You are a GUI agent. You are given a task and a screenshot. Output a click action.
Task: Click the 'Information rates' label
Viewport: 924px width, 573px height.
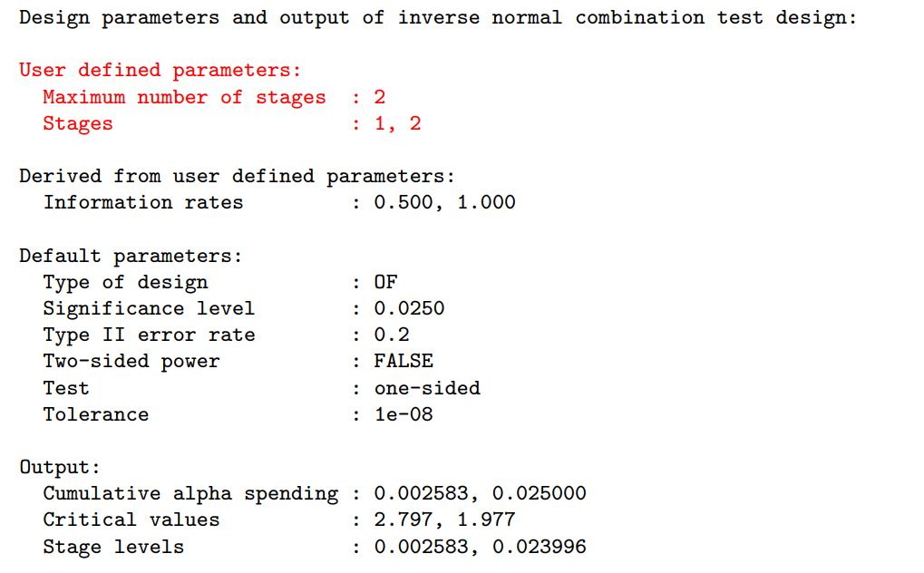[x=143, y=202]
